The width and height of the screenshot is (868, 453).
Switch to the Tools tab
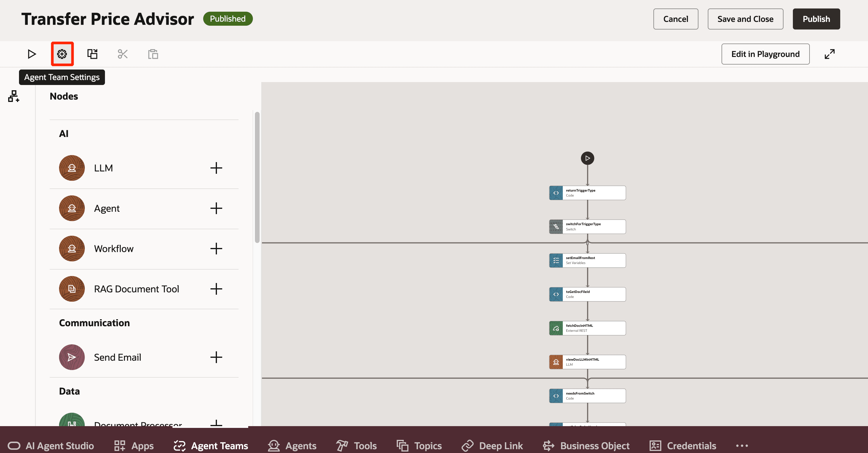point(356,446)
